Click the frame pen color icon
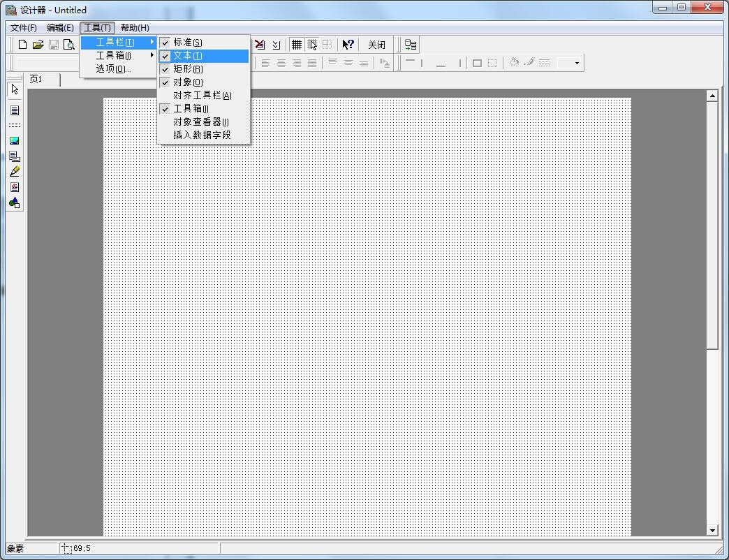729x560 pixels. tap(529, 62)
